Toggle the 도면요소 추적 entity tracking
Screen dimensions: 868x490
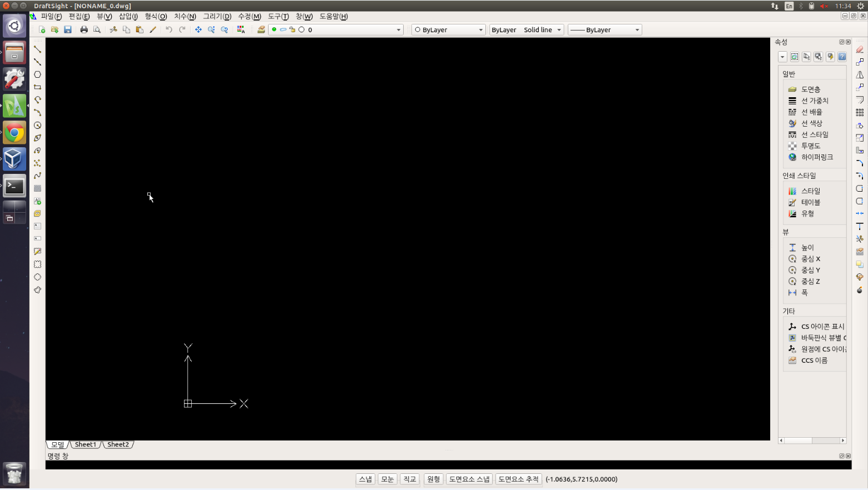519,479
